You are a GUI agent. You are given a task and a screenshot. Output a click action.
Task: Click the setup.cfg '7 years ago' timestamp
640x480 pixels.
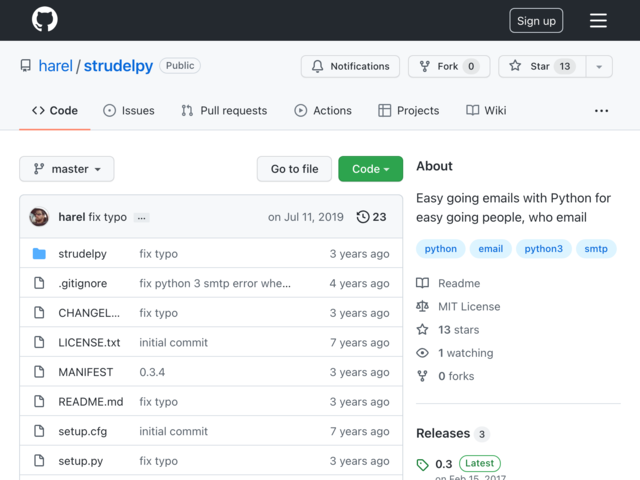(x=360, y=431)
